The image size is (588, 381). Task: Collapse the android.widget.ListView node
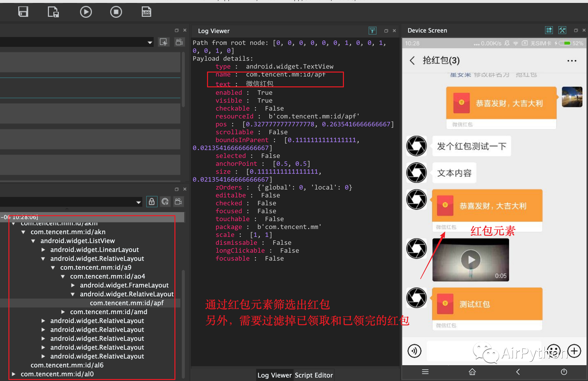click(33, 241)
